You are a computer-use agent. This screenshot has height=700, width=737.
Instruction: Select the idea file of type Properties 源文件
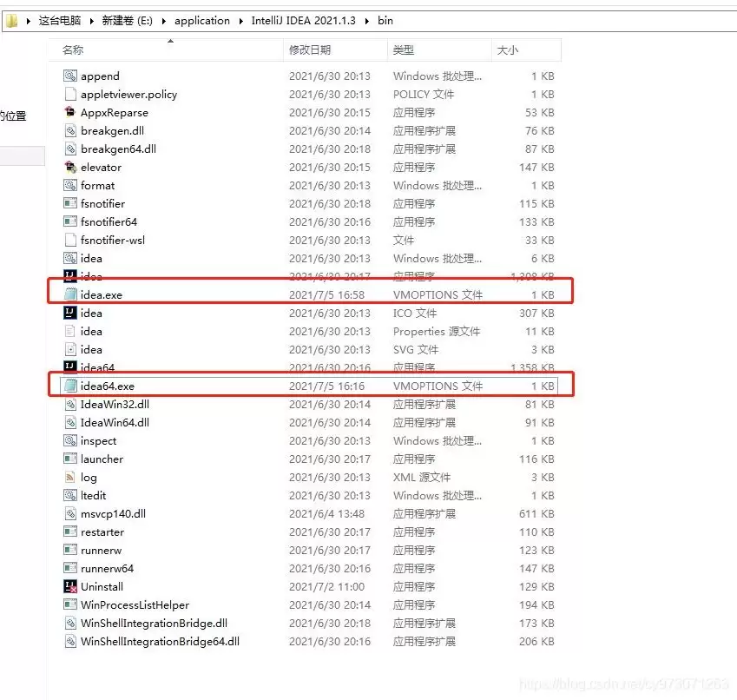(91, 331)
